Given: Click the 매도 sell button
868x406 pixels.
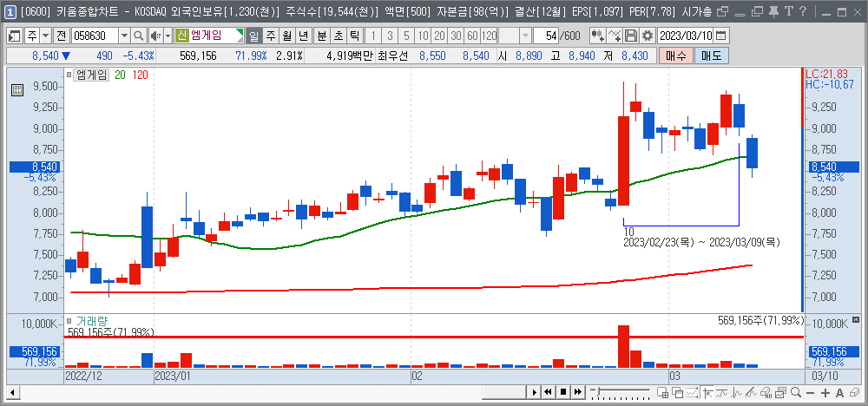Looking at the screenshot, I should click(x=712, y=56).
